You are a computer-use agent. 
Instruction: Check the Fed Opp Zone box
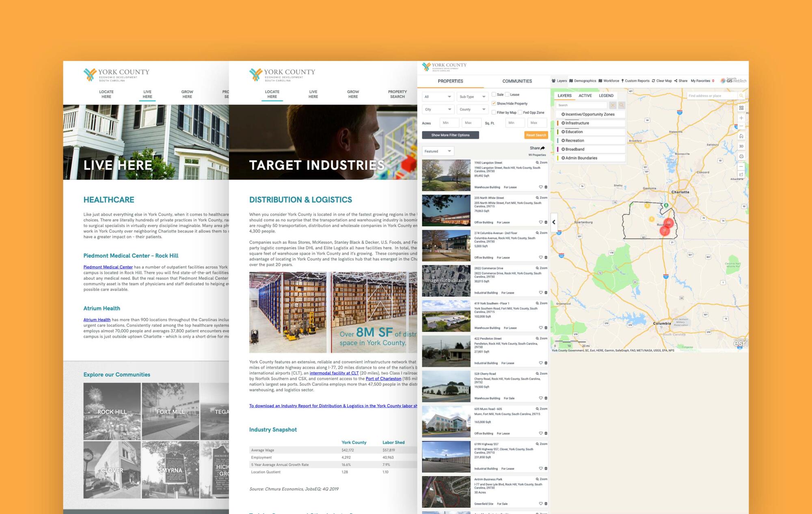tap(520, 113)
